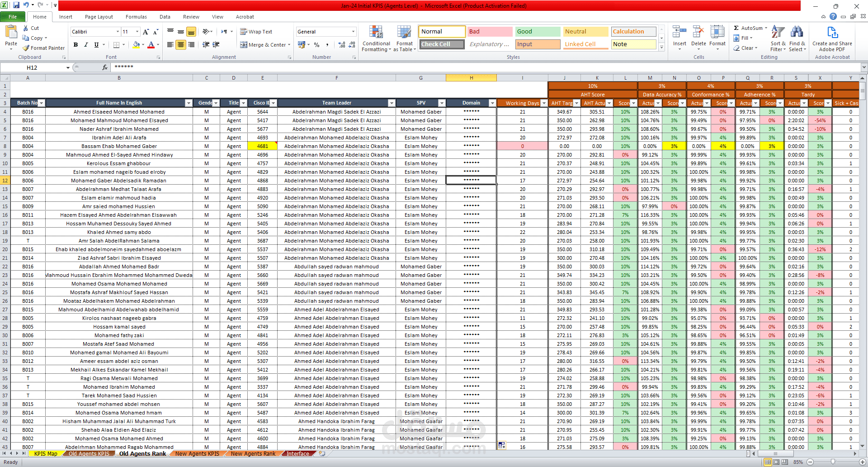The width and height of the screenshot is (868, 467).
Task: Apply the Good cell style
Action: [x=537, y=31]
